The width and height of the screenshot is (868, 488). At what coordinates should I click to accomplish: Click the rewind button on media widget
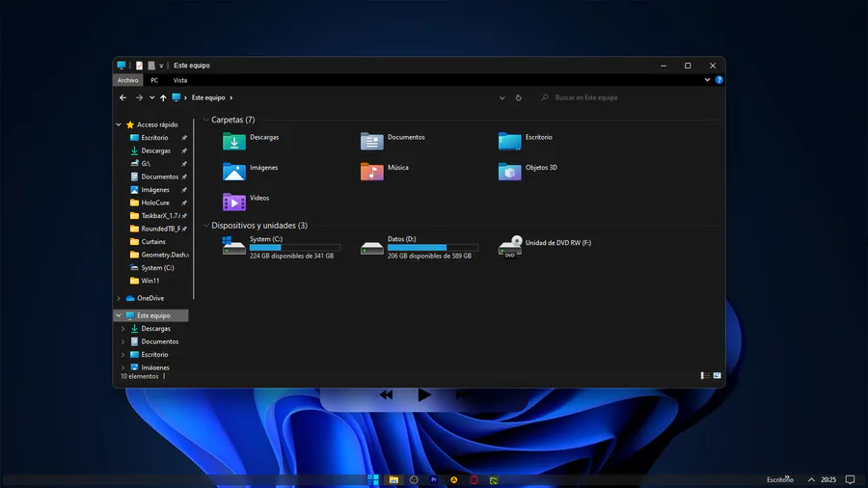387,395
